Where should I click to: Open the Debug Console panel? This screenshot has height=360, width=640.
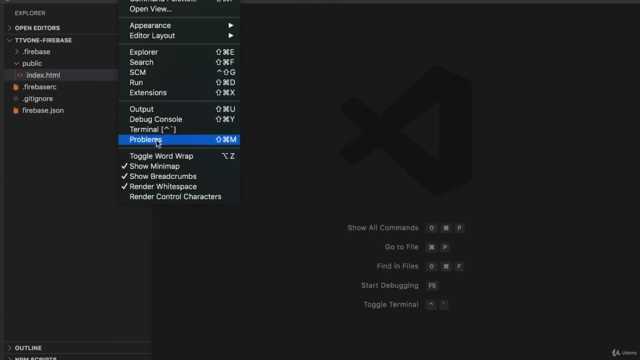click(x=179, y=119)
